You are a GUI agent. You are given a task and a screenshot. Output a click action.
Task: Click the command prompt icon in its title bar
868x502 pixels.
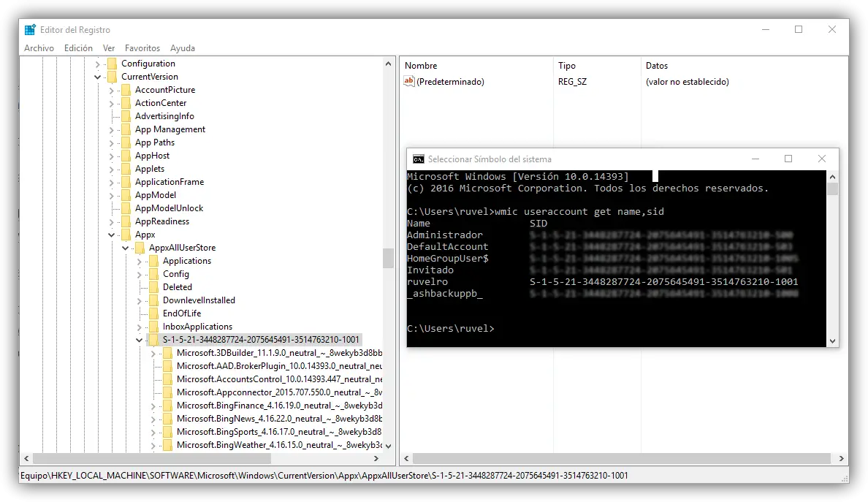tap(419, 159)
